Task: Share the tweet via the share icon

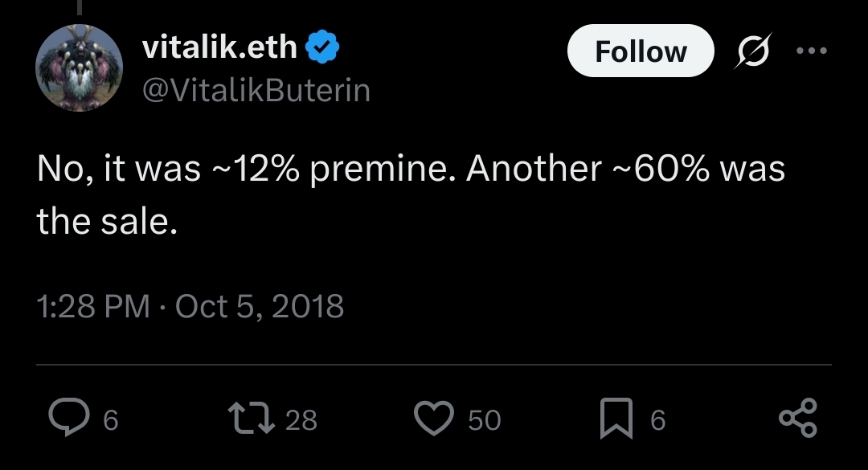Action: 798,419
